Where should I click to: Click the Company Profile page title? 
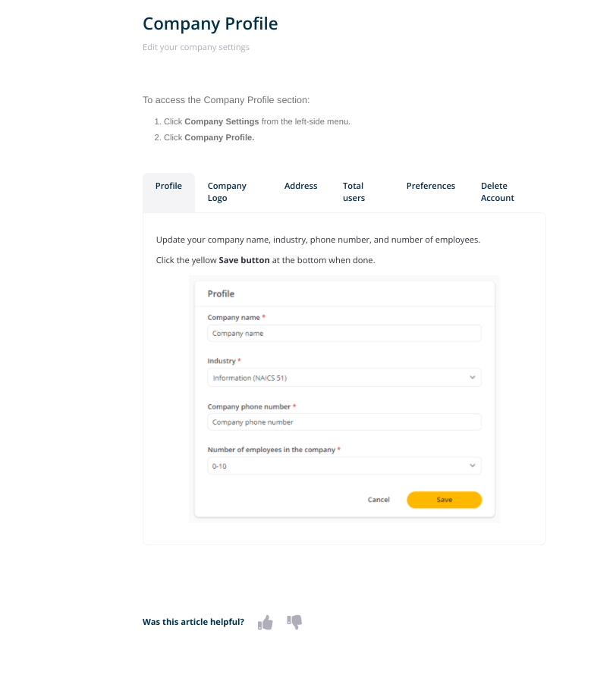pyautogui.click(x=210, y=24)
